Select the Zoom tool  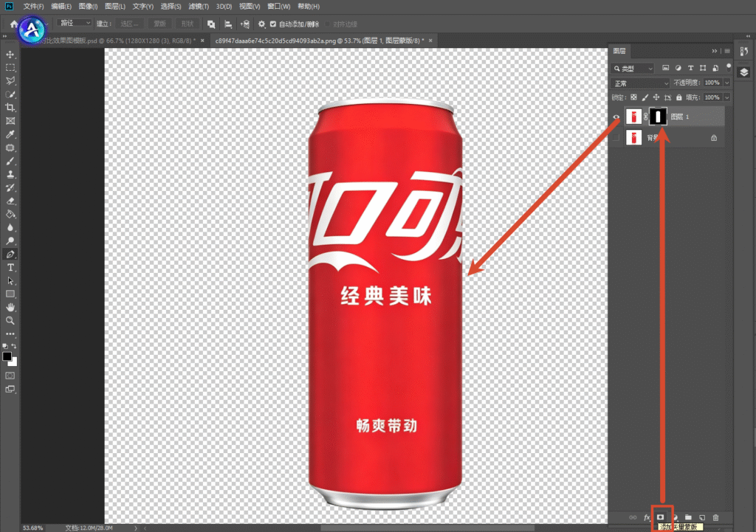[x=10, y=320]
